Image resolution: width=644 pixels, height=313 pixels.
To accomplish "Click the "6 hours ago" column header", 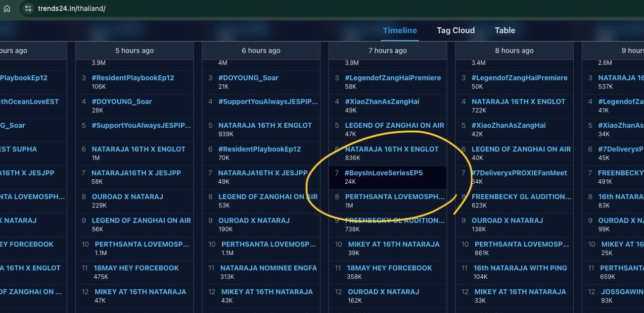I will [x=261, y=51].
